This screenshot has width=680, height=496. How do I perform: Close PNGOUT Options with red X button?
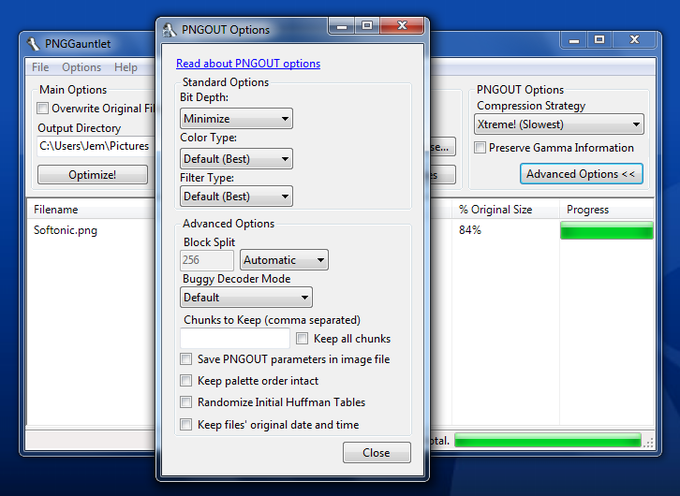tap(402, 26)
